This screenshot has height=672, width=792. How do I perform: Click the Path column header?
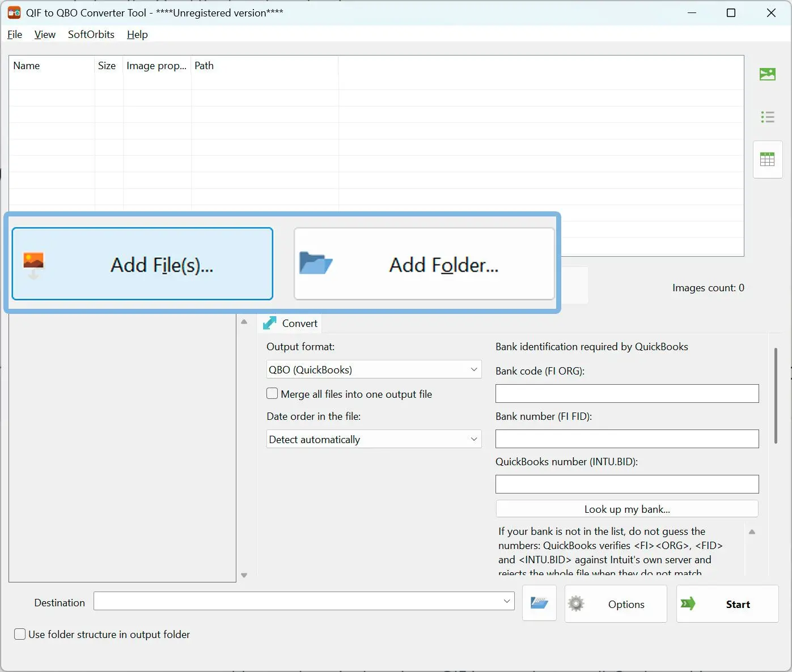pos(265,66)
